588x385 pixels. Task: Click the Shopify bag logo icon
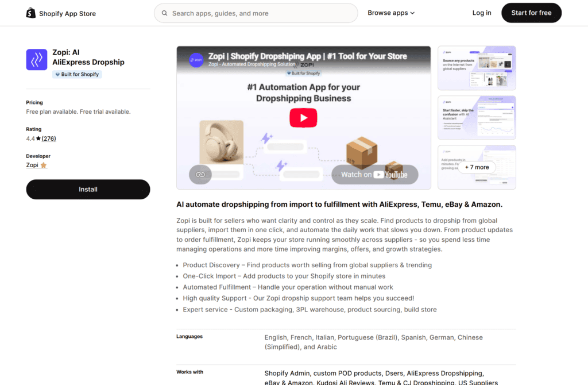click(x=31, y=13)
